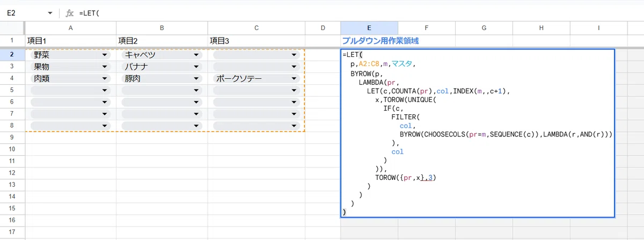Click empty cell D2
The image size is (644, 240).
point(323,55)
